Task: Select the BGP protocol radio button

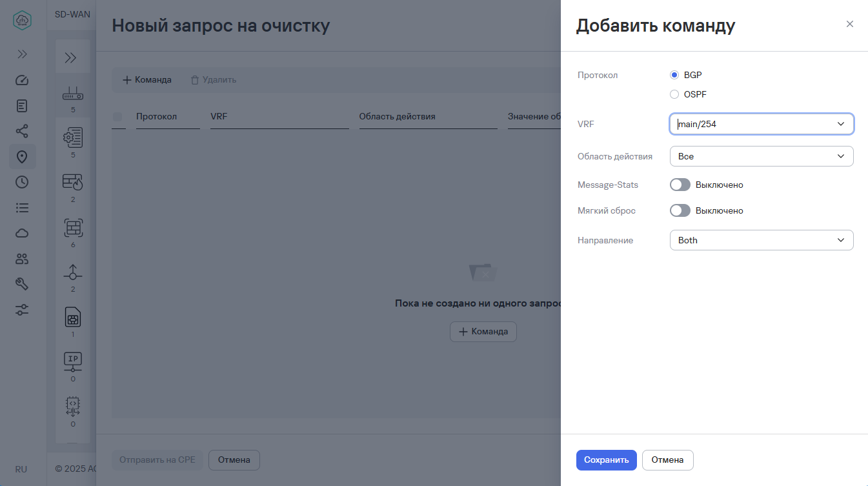Action: coord(674,75)
